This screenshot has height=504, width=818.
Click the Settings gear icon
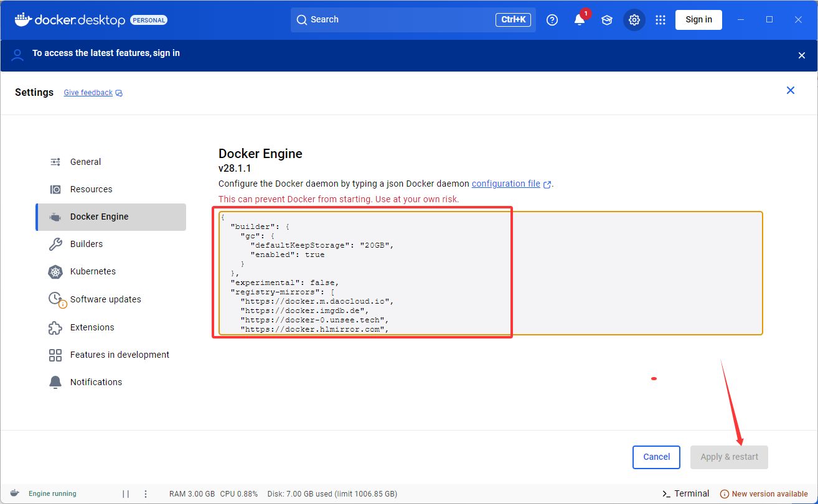634,20
